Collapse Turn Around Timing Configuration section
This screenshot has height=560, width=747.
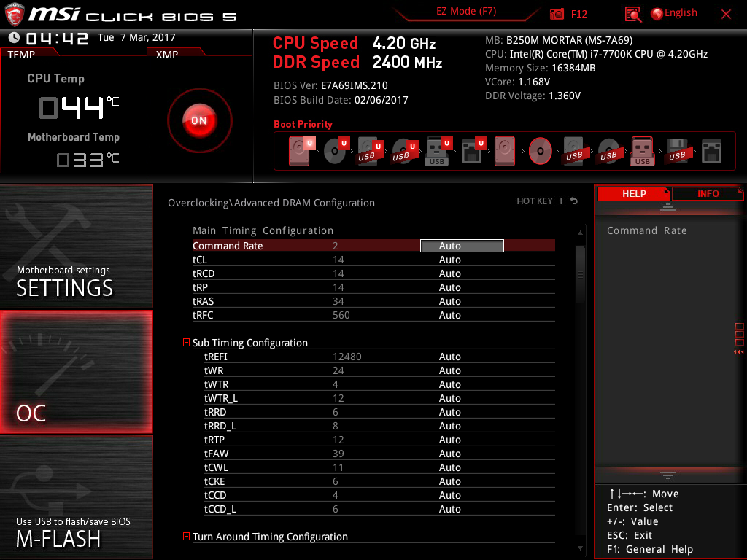pos(186,537)
